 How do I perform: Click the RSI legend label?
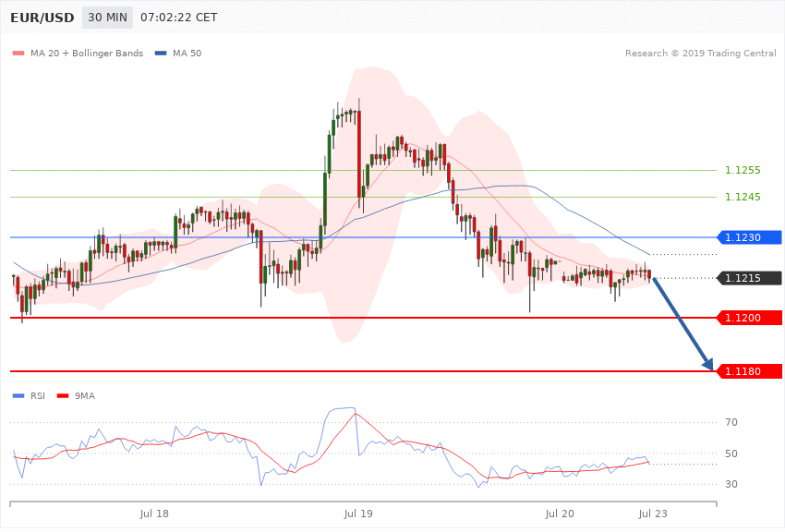tap(38, 396)
